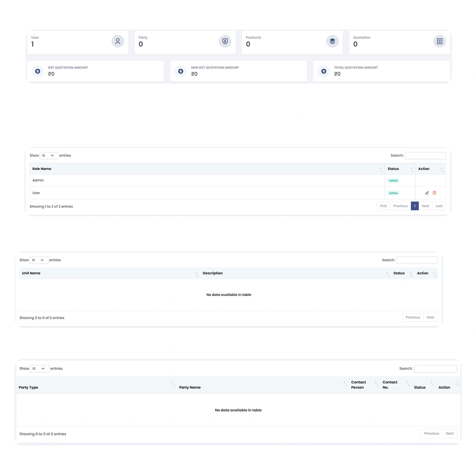Open the User count card
The image size is (476, 476).
point(78,42)
